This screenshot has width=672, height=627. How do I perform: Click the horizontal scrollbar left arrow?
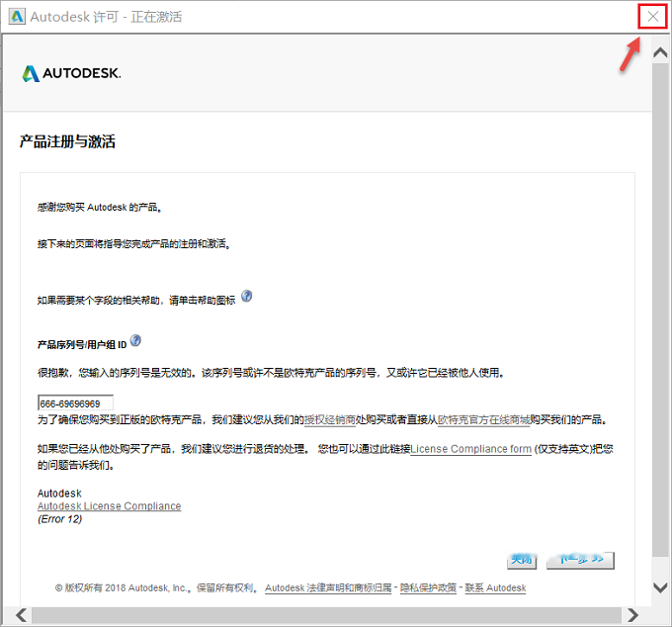pyautogui.click(x=21, y=615)
